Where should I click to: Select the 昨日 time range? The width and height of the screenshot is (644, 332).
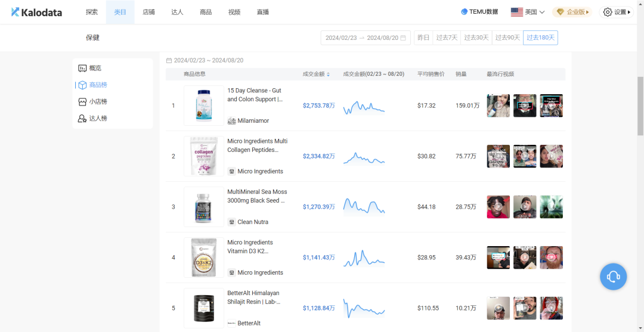pyautogui.click(x=423, y=38)
